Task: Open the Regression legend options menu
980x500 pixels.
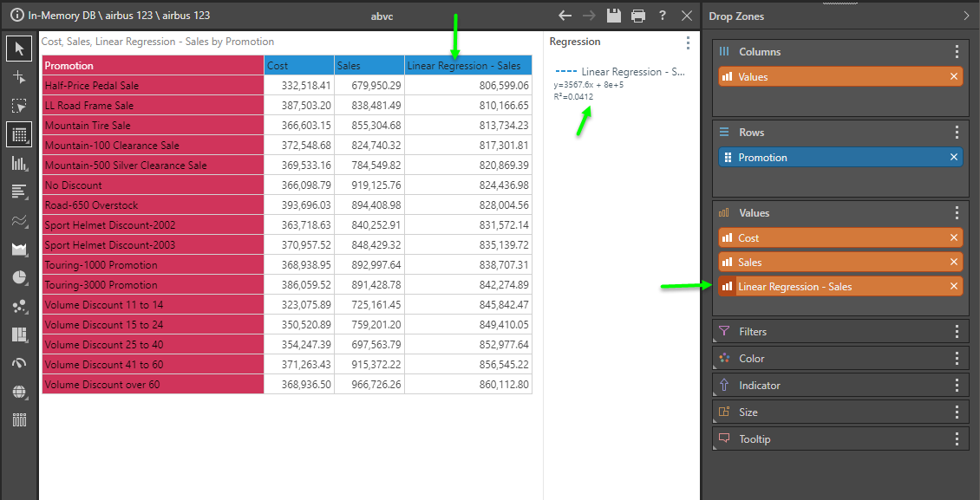Action: tap(688, 42)
